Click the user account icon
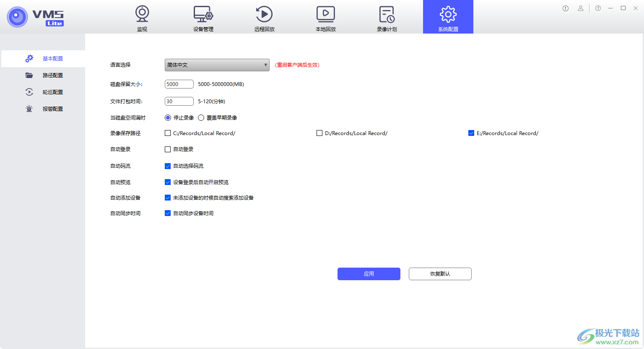Screen dimensions: 644x349 [x=581, y=8]
